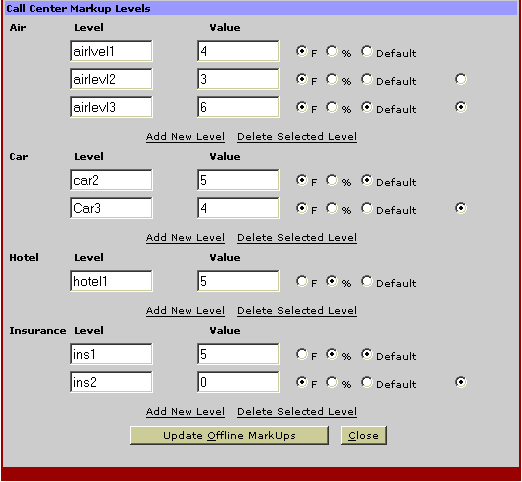Mark Car3 as Default level
This screenshot has height=482, width=522.
coord(366,208)
